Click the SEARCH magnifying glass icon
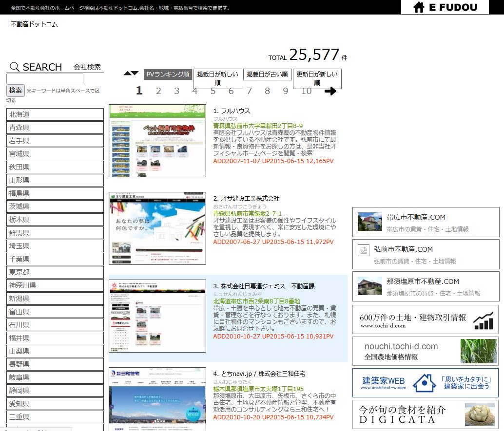504x431 pixels. [x=15, y=67]
